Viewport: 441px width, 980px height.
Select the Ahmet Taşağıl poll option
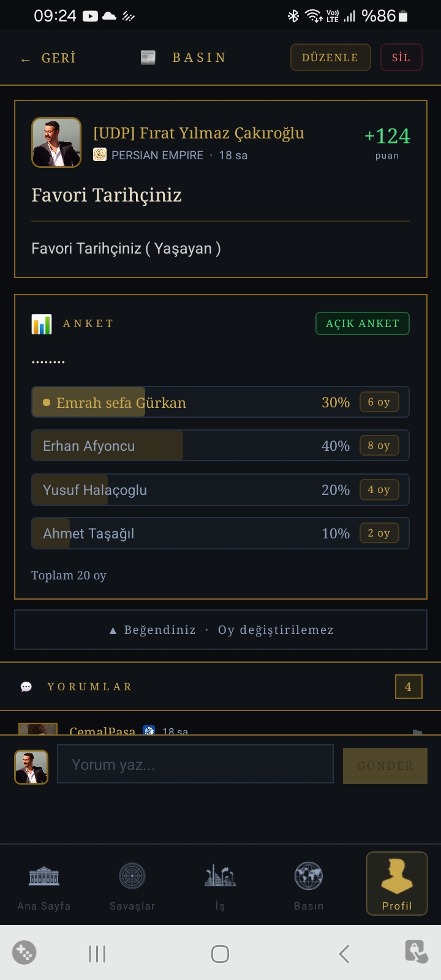pos(221,533)
